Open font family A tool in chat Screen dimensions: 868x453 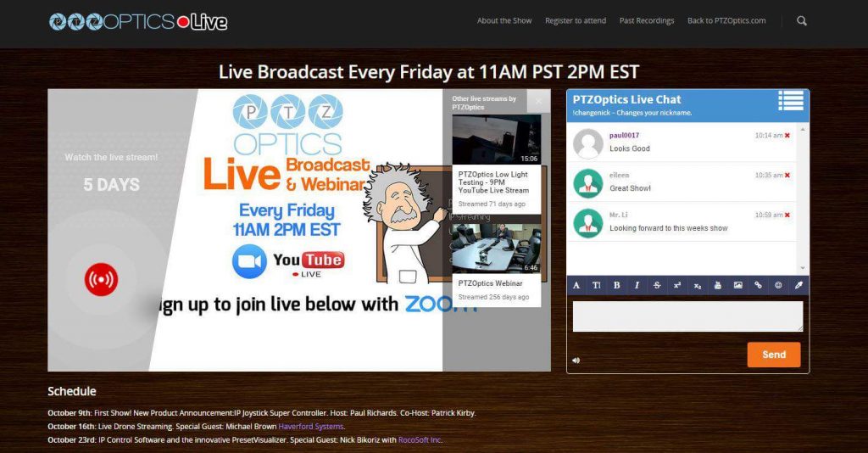[x=576, y=285]
